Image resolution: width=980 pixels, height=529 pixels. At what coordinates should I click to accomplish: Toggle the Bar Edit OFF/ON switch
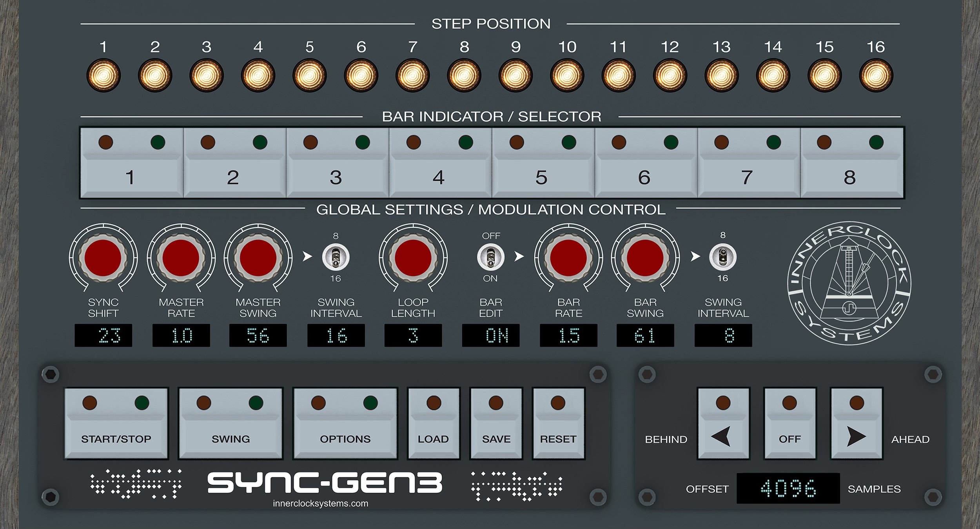pos(490,257)
